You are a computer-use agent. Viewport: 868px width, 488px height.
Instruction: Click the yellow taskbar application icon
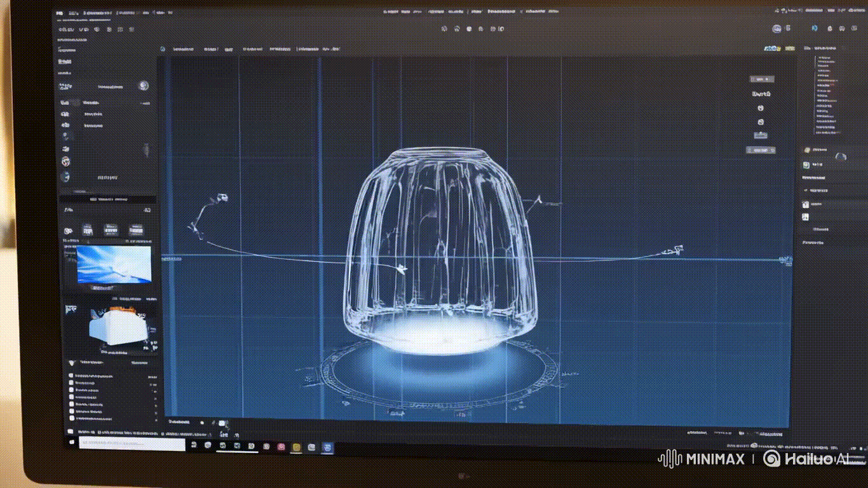[x=296, y=447]
